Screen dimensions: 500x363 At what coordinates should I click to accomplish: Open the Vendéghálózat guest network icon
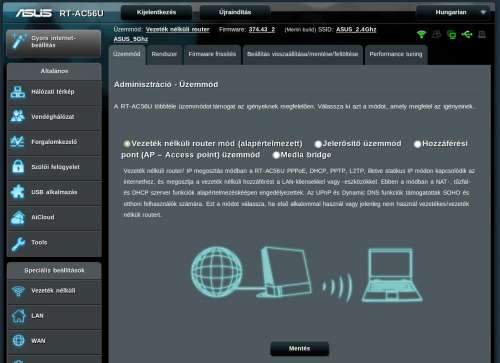18,117
